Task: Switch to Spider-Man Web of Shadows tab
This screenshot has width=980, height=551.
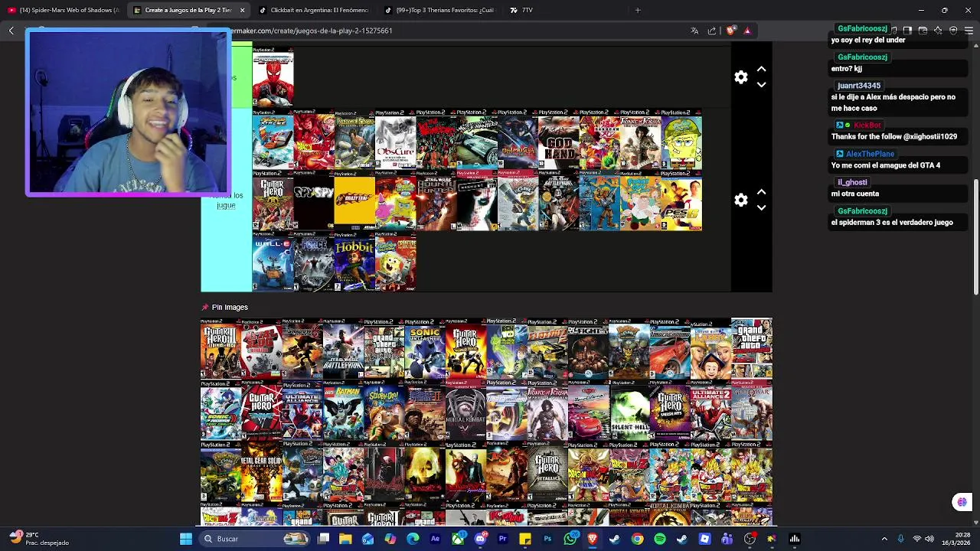Action: (x=63, y=10)
